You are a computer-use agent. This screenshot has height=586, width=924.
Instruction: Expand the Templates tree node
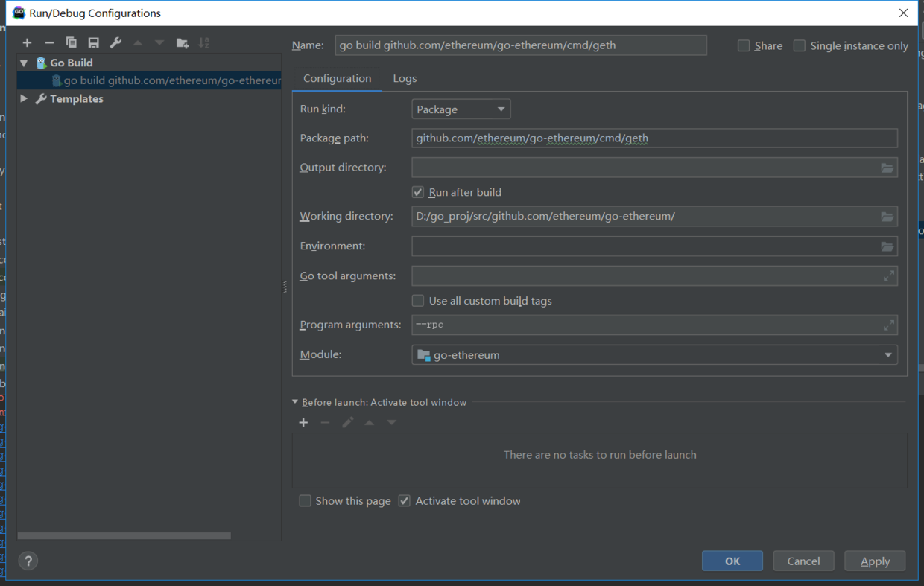(x=25, y=98)
